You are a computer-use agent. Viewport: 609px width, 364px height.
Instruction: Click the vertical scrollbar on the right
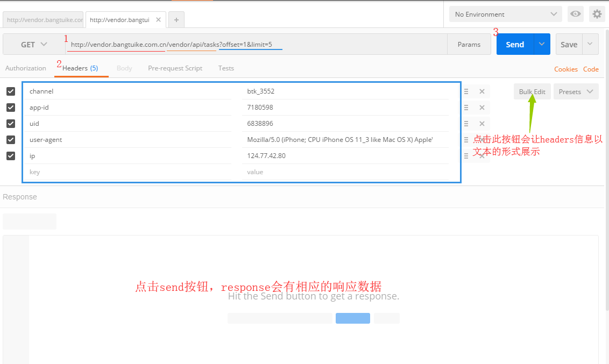coord(607,171)
